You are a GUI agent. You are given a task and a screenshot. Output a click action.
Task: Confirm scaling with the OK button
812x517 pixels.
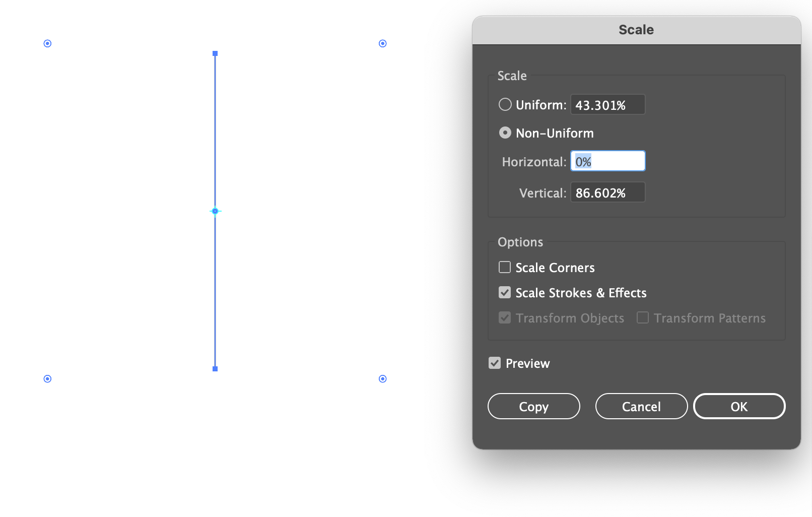click(x=739, y=406)
